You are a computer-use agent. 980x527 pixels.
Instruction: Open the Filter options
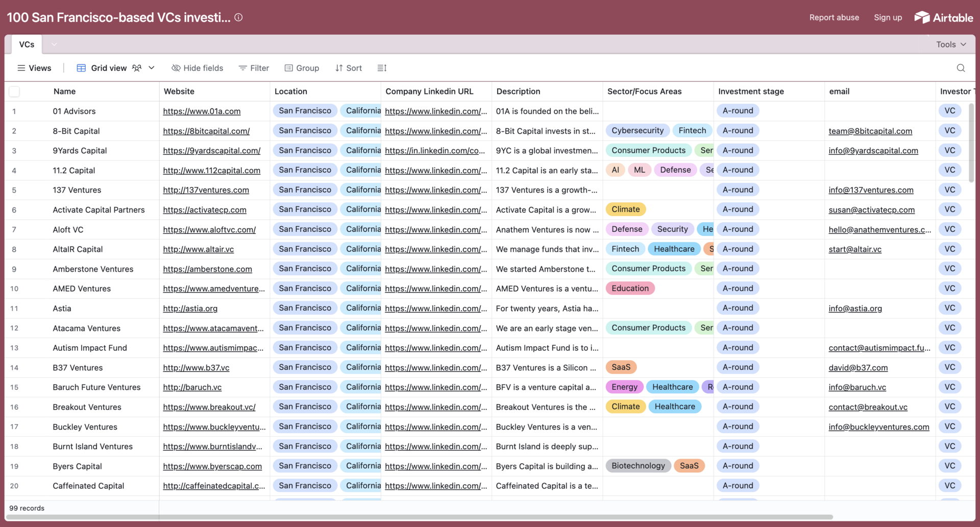click(254, 68)
